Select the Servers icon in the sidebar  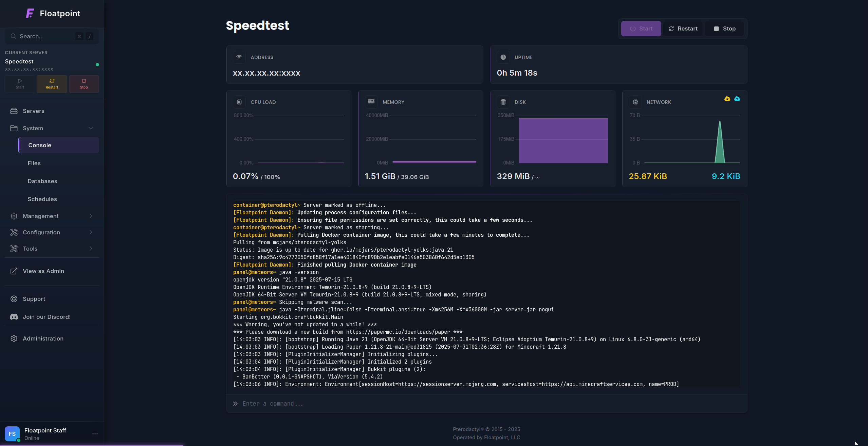[14, 111]
